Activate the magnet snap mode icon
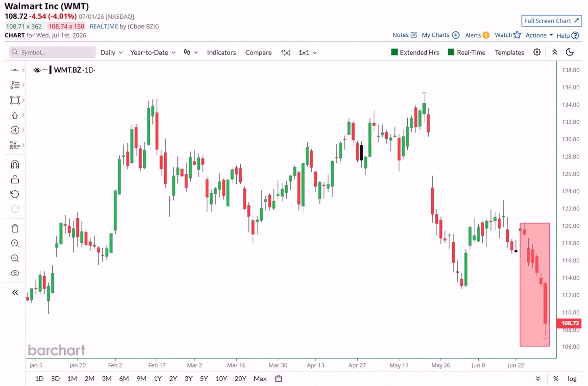The width and height of the screenshot is (588, 386). click(15, 164)
